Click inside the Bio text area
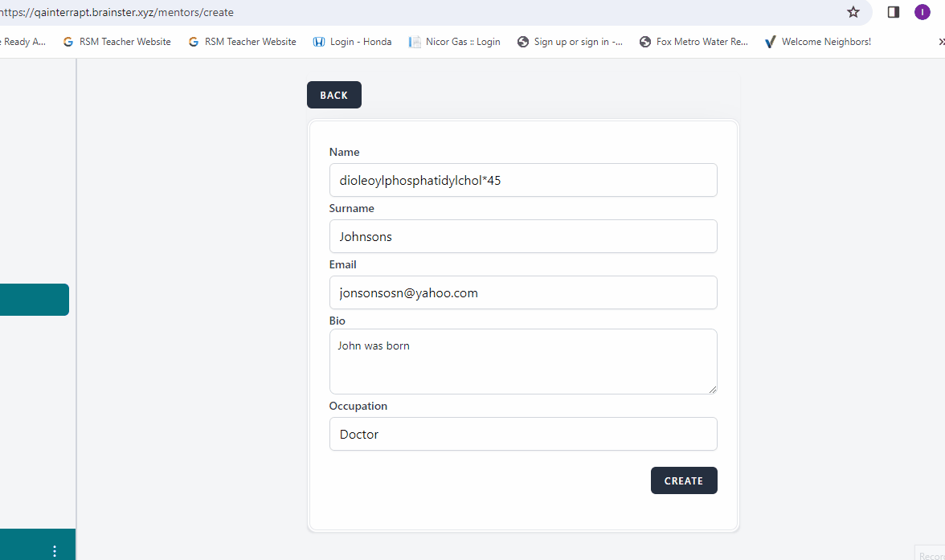 523,362
